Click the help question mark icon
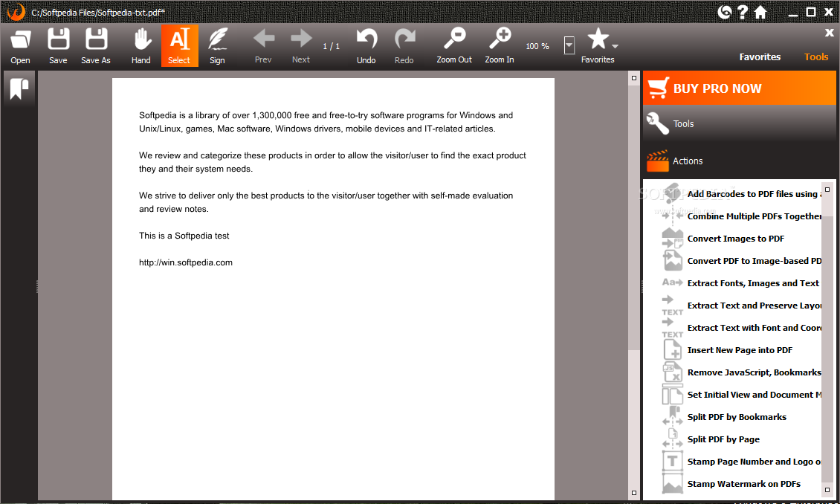This screenshot has width=840, height=504. pyautogui.click(x=742, y=12)
